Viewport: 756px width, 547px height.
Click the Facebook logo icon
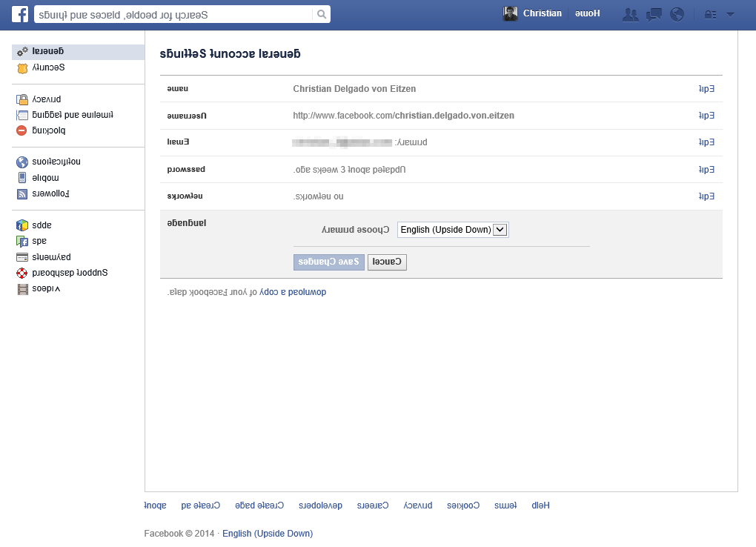(20, 14)
